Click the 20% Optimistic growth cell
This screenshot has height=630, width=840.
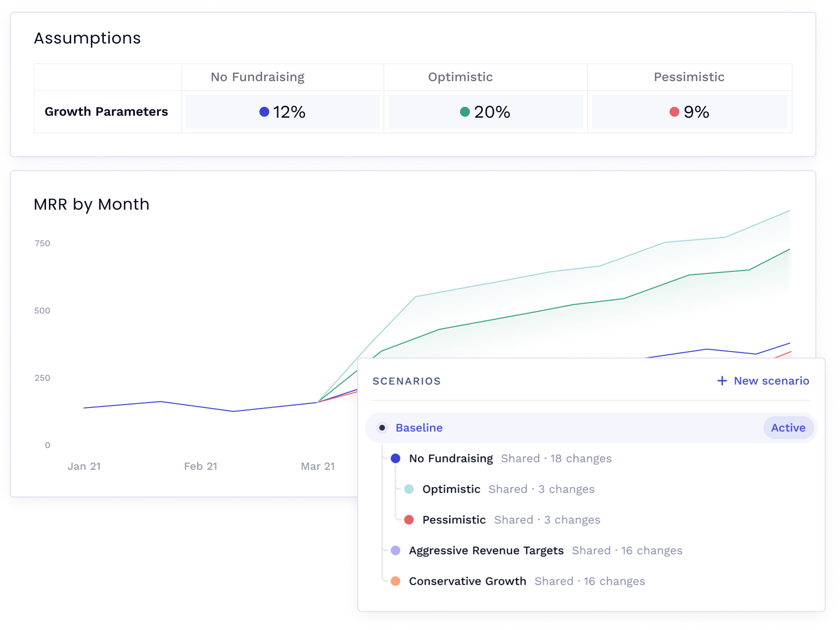tap(485, 112)
